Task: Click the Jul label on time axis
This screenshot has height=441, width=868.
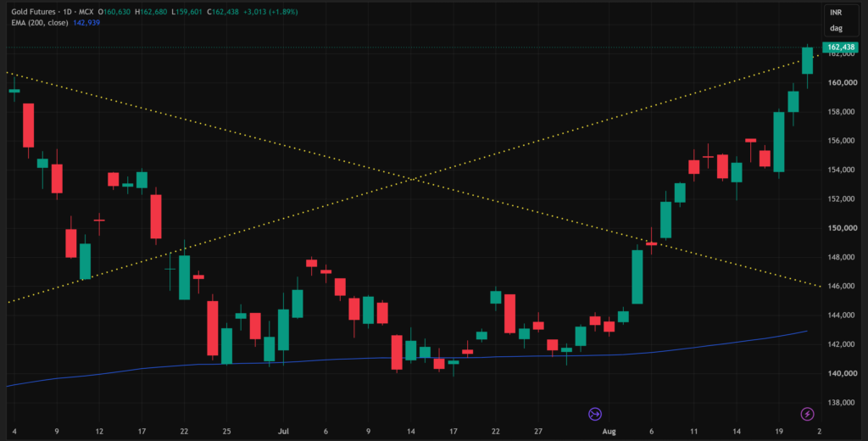Action: point(283,431)
